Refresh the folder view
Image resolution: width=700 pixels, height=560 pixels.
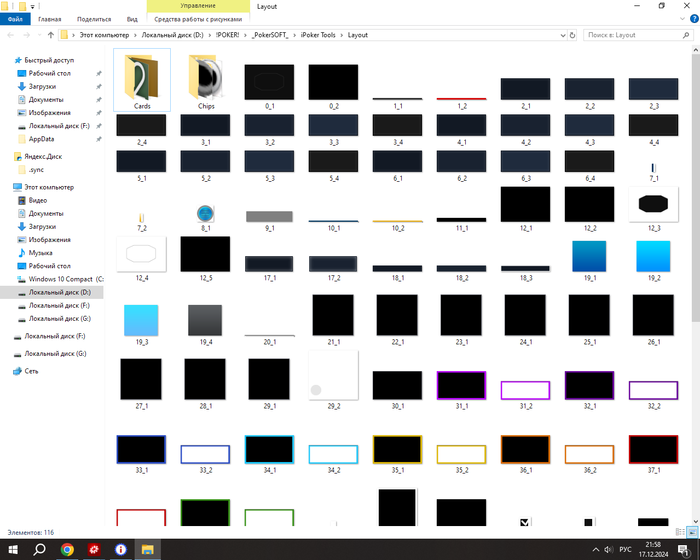pyautogui.click(x=572, y=35)
